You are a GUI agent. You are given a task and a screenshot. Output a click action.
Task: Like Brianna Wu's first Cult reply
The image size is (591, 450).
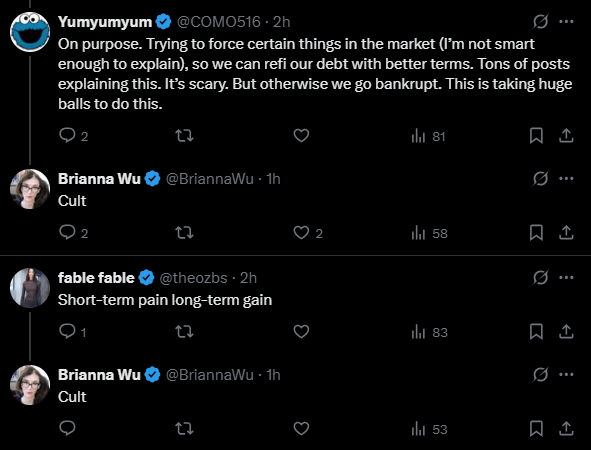click(x=308, y=233)
